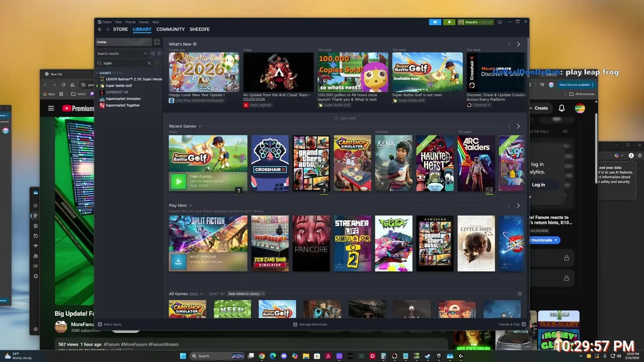This screenshot has width=644, height=362.
Task: Go back with Steam's left arrow
Action: coord(100,29)
